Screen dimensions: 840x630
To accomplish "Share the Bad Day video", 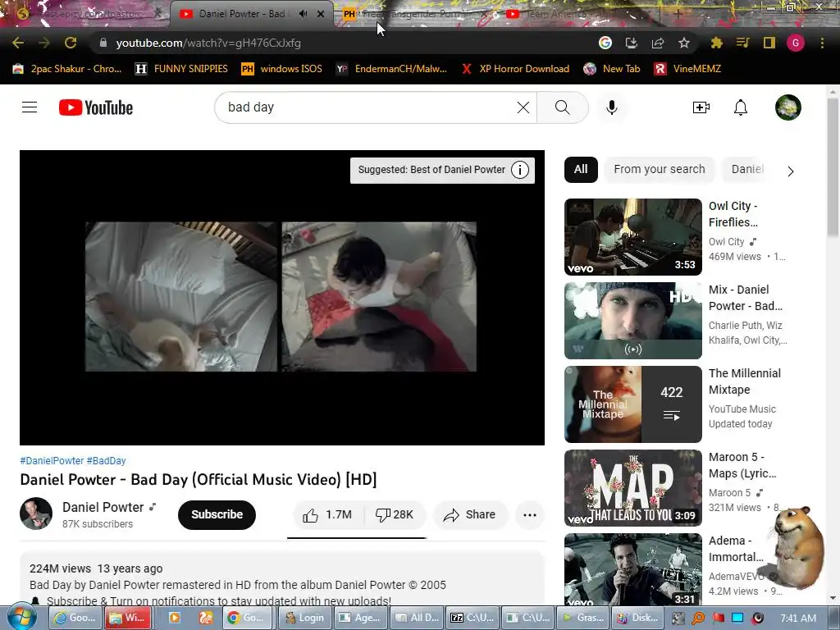I will (470, 515).
